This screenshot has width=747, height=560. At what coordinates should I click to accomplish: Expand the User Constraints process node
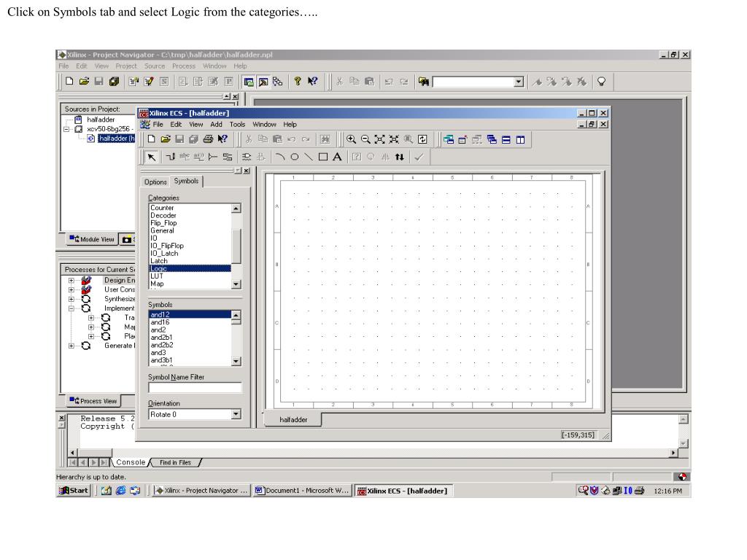point(71,289)
